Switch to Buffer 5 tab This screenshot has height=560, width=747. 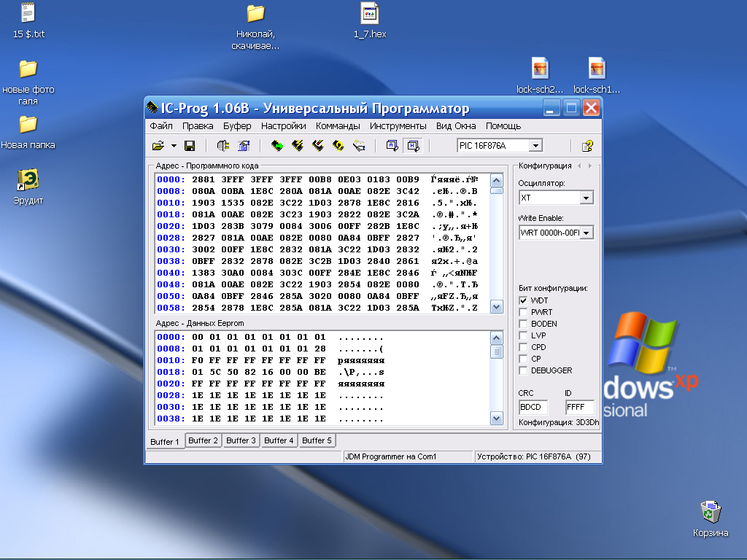[x=317, y=440]
